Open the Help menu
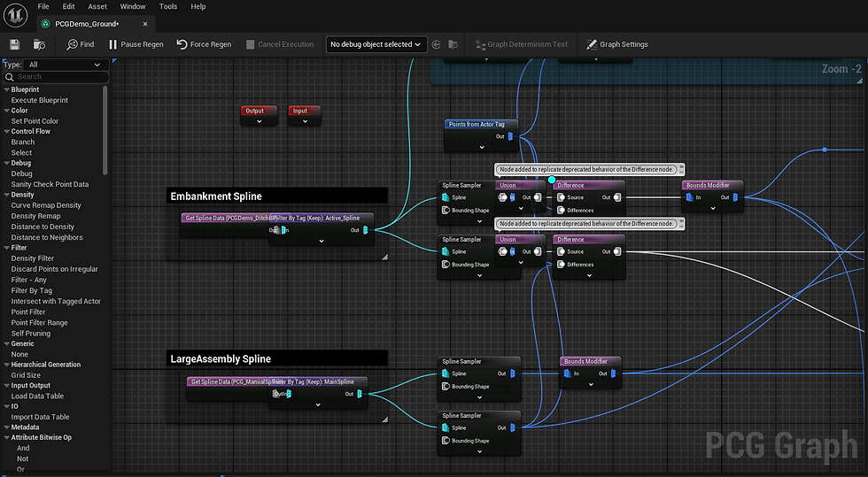 198,7
